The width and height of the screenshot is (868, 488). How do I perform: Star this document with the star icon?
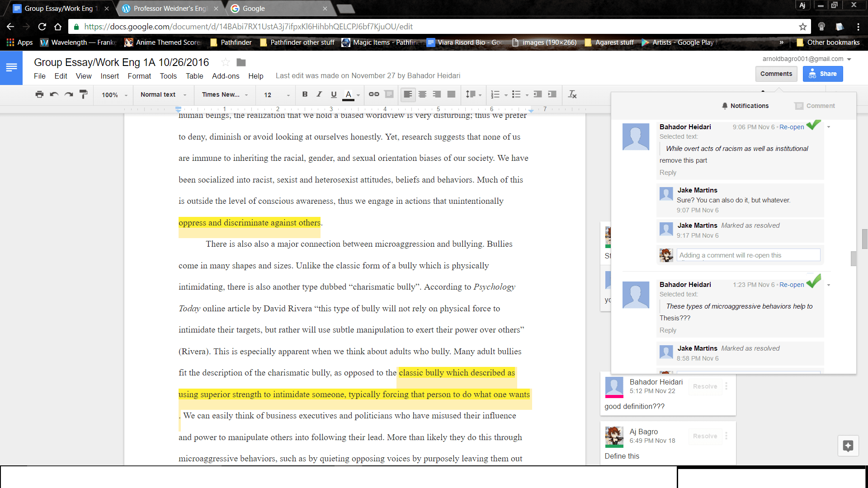226,62
